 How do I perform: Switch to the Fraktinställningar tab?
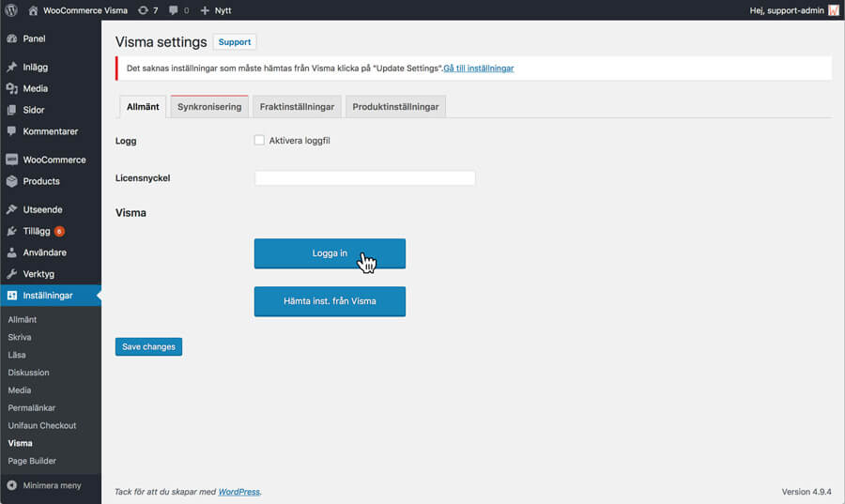[297, 107]
